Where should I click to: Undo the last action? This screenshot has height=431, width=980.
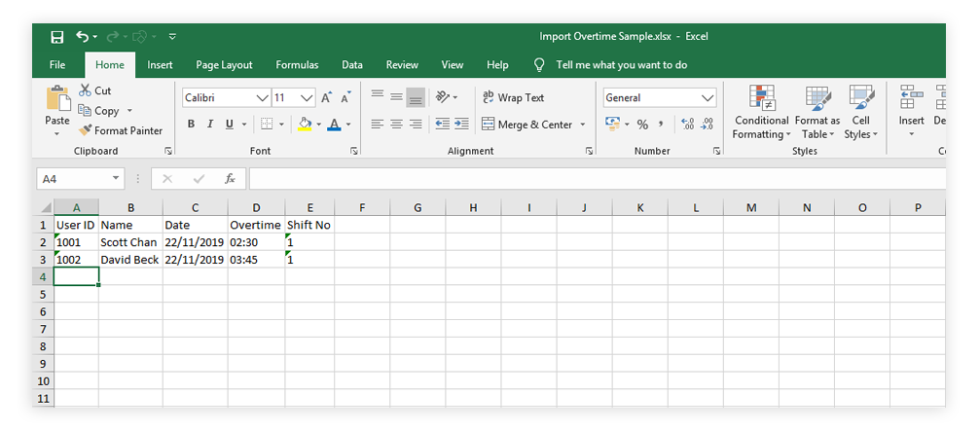point(83,37)
